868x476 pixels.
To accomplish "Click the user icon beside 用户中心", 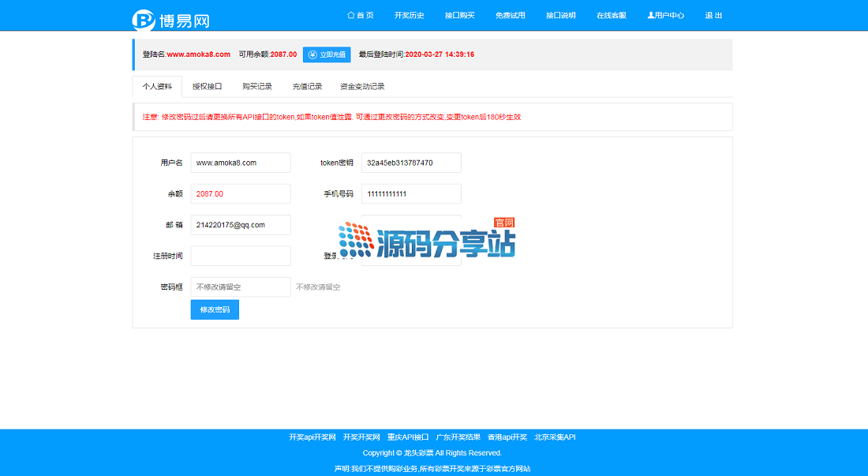I will click(651, 15).
